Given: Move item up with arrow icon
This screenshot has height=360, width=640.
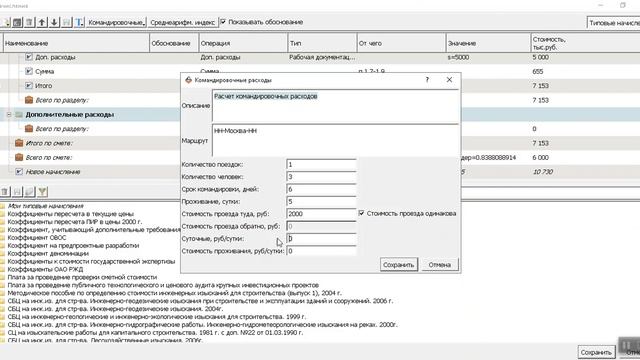Looking at the screenshot, I should tap(42, 22).
